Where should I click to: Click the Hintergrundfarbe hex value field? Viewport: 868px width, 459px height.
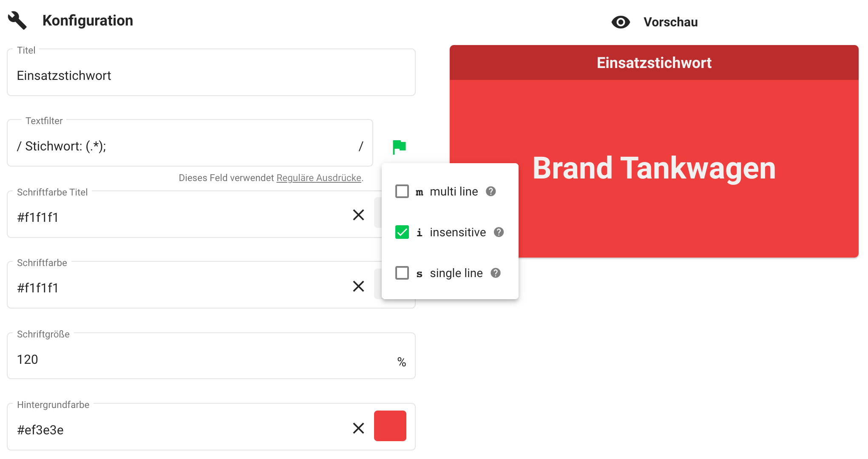[179, 430]
